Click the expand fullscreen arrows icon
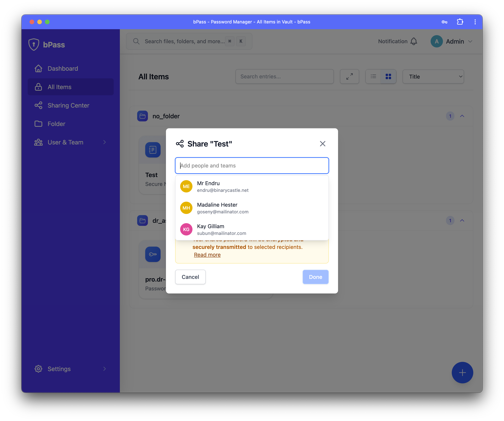The height and width of the screenshot is (421, 504). pos(349,77)
